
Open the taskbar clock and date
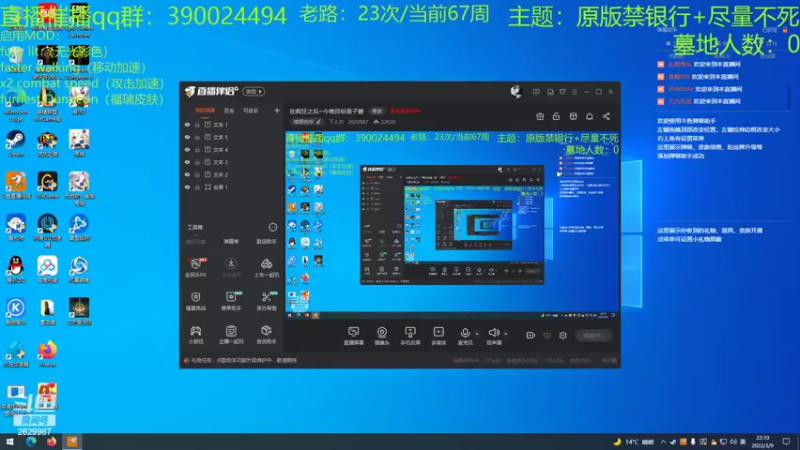[762, 441]
